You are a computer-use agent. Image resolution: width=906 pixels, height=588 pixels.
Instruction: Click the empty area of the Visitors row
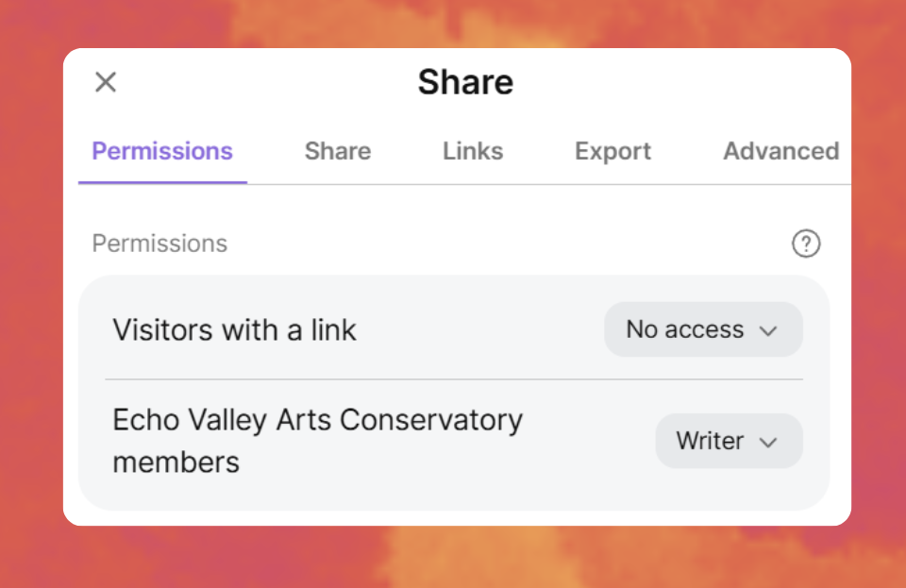[x=481, y=329]
